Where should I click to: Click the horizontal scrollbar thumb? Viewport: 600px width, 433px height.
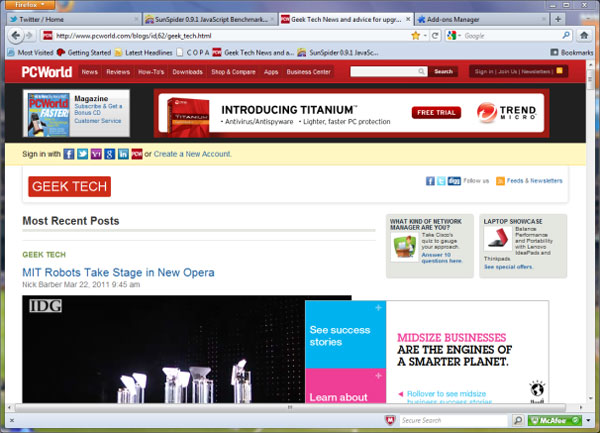click(290, 407)
